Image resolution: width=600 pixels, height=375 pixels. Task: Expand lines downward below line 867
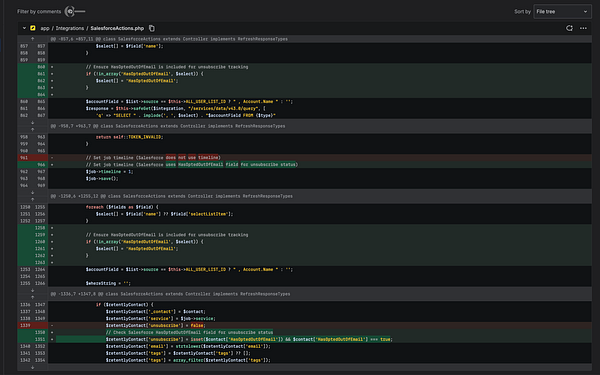33,122
